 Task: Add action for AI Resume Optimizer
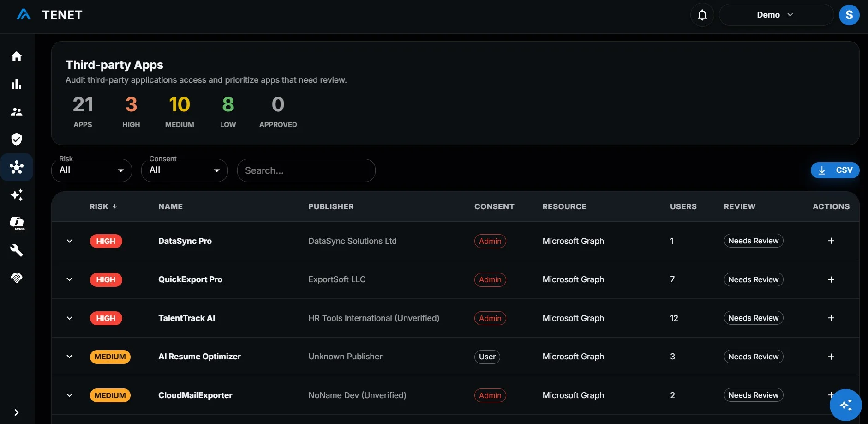pyautogui.click(x=831, y=357)
